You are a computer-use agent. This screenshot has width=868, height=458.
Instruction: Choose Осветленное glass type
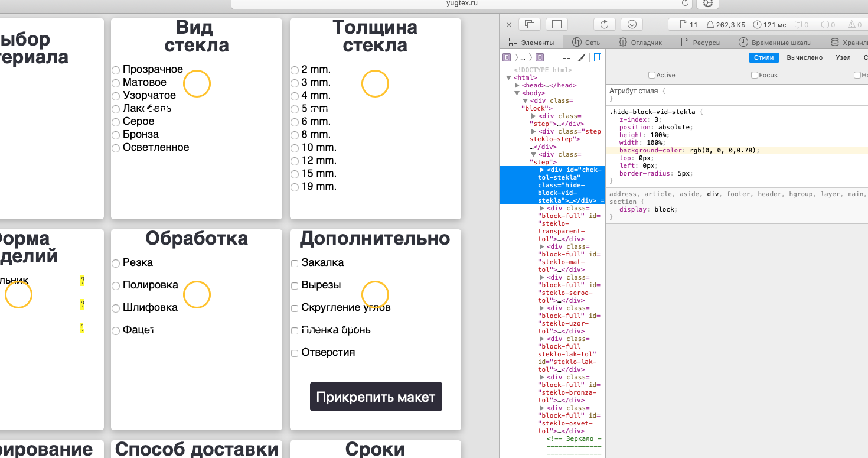click(x=116, y=148)
